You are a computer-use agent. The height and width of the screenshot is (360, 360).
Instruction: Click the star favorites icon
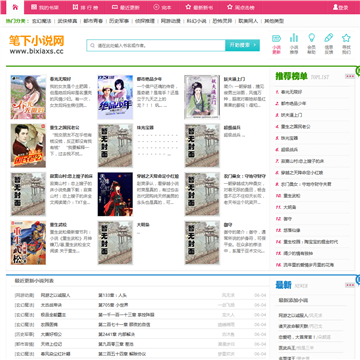point(346,43)
